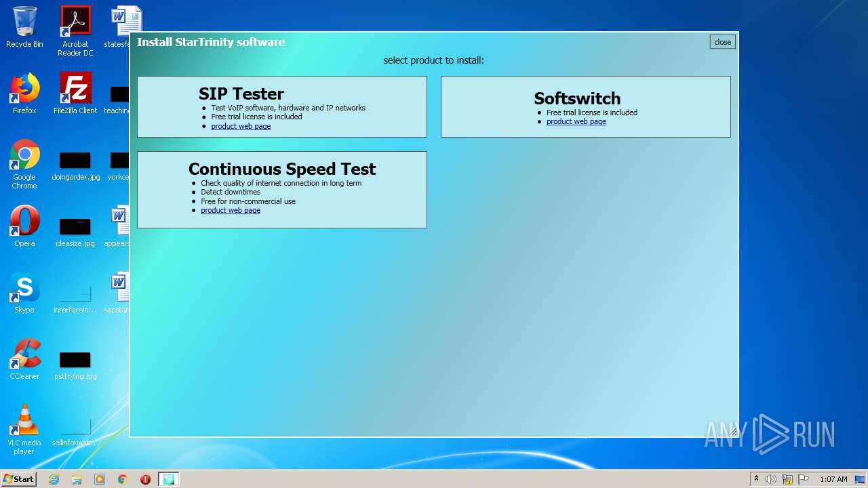Viewport: 868px width, 488px height.
Task: Open Chrome from the taskbar
Action: (123, 479)
